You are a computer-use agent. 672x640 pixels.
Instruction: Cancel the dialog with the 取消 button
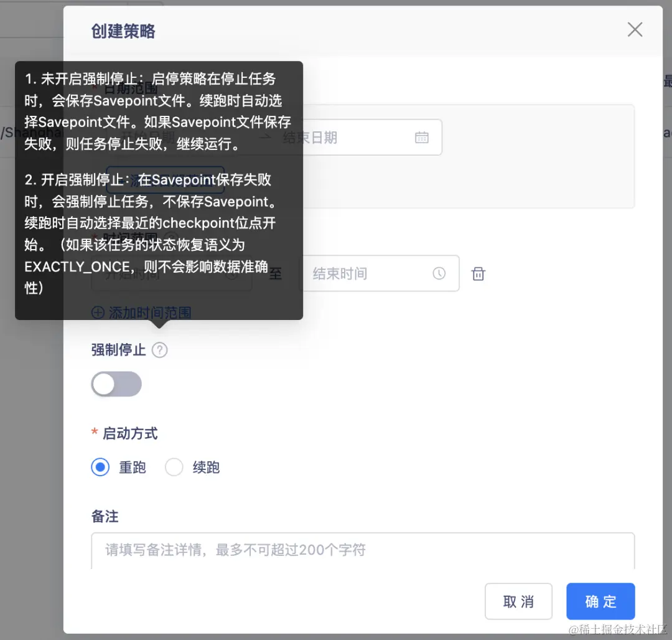(518, 601)
